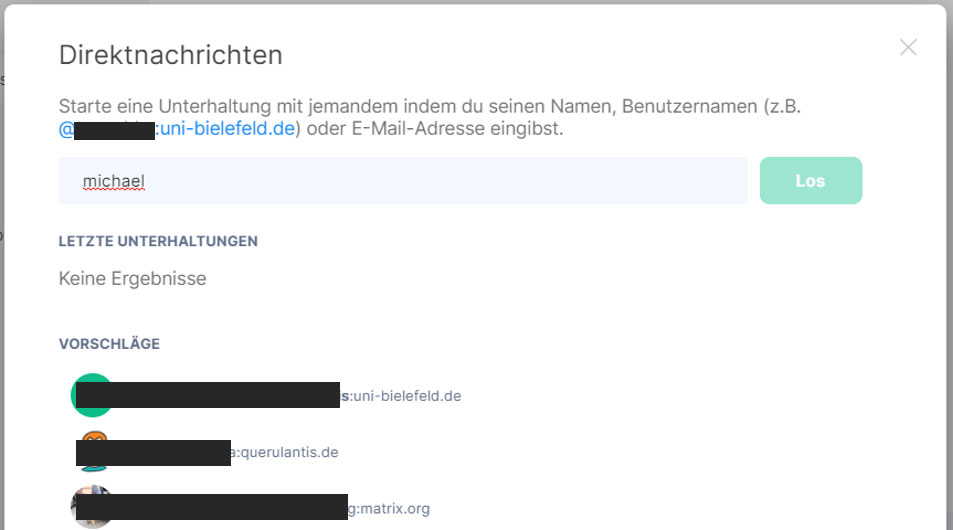953x530 pixels.
Task: Focus the search field containing "michael"
Action: [402, 181]
